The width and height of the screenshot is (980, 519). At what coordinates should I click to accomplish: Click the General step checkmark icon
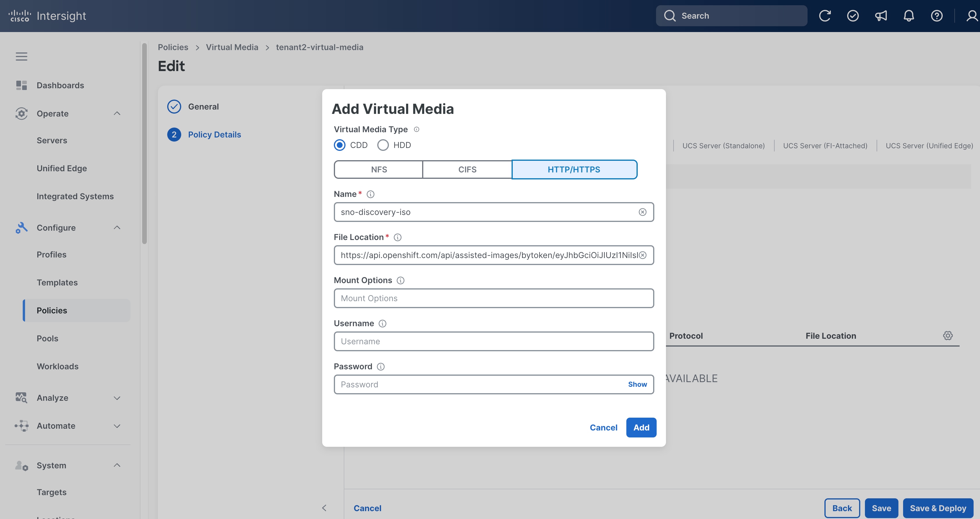174,107
